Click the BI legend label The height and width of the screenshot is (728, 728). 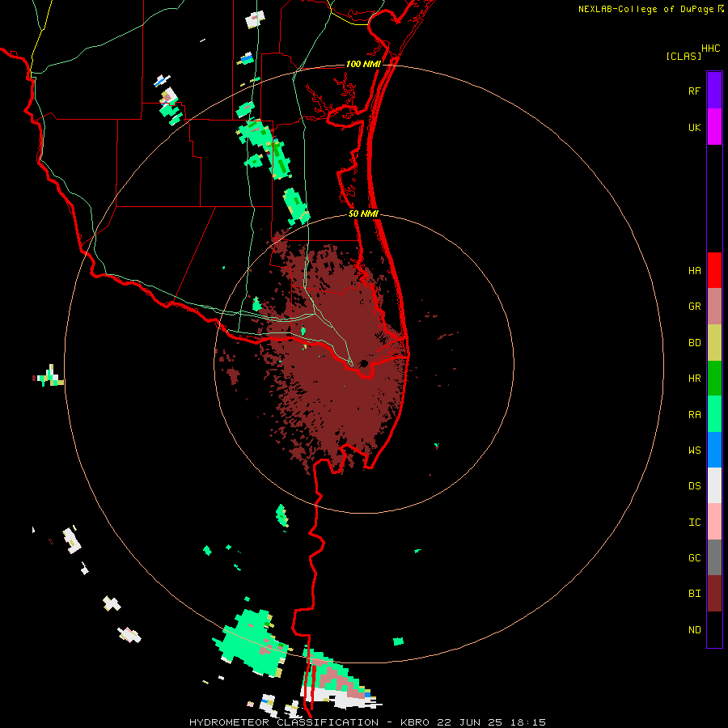tap(694, 594)
